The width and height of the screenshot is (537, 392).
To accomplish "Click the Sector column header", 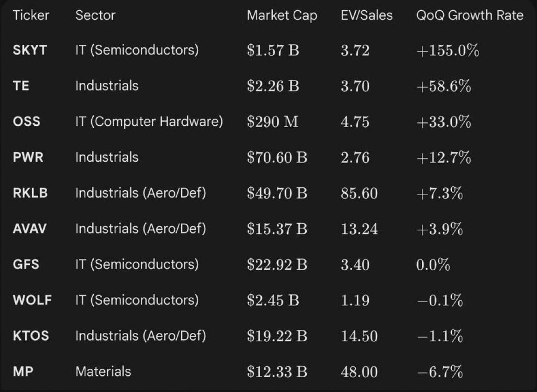I will pyautogui.click(x=95, y=15).
